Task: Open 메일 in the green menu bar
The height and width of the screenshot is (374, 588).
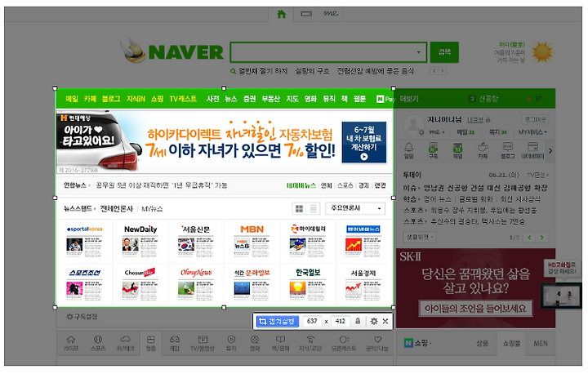Action: 72,99
